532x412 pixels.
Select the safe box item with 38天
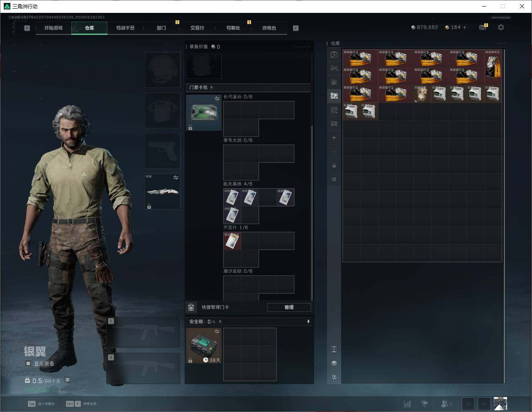204,346
